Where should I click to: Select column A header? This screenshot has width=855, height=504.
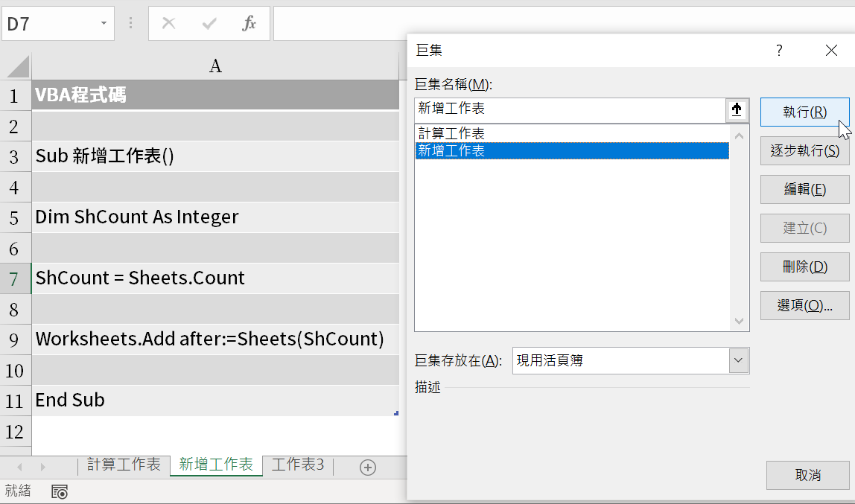coord(215,66)
